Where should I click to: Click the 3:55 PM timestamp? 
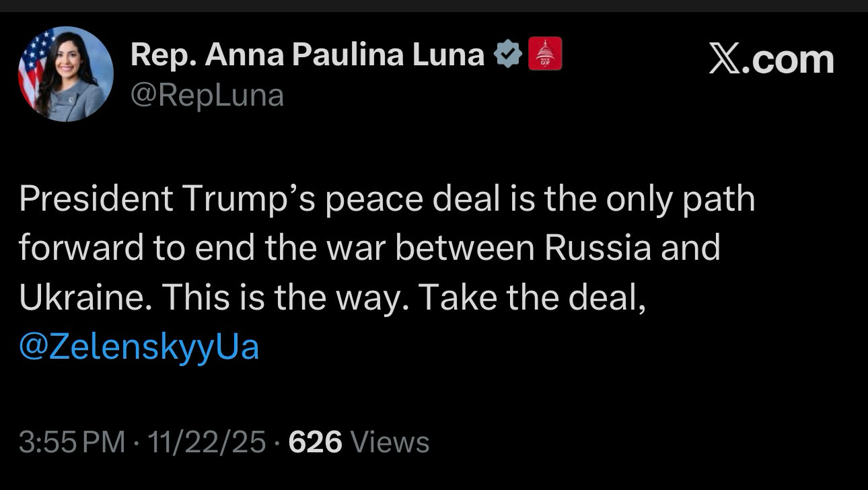click(x=72, y=442)
